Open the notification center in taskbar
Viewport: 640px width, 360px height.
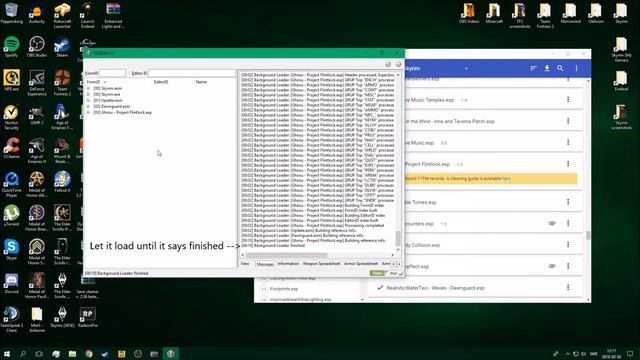[x=630, y=353]
